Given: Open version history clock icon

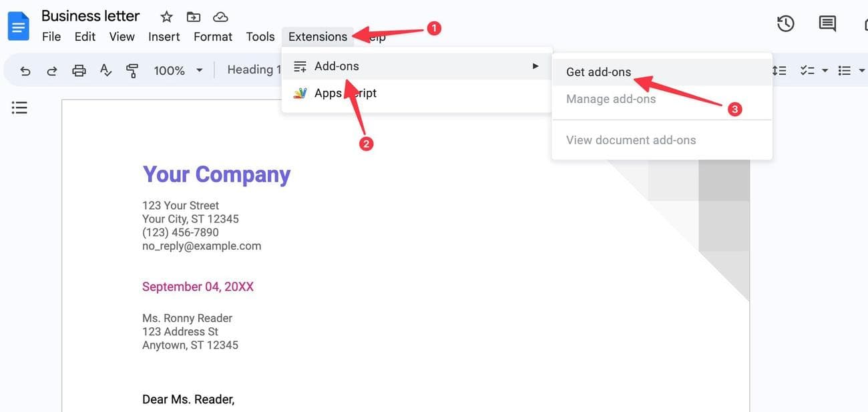Looking at the screenshot, I should coord(785,24).
